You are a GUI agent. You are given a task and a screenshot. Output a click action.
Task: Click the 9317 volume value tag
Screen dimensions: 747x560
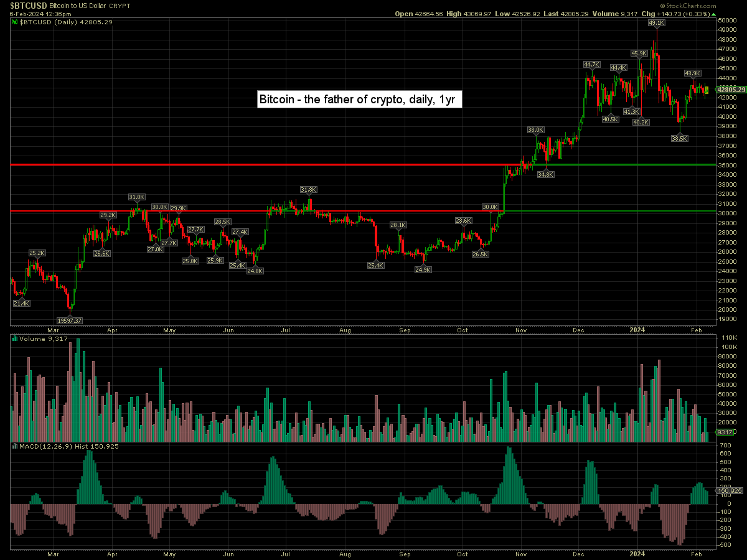pyautogui.click(x=727, y=432)
